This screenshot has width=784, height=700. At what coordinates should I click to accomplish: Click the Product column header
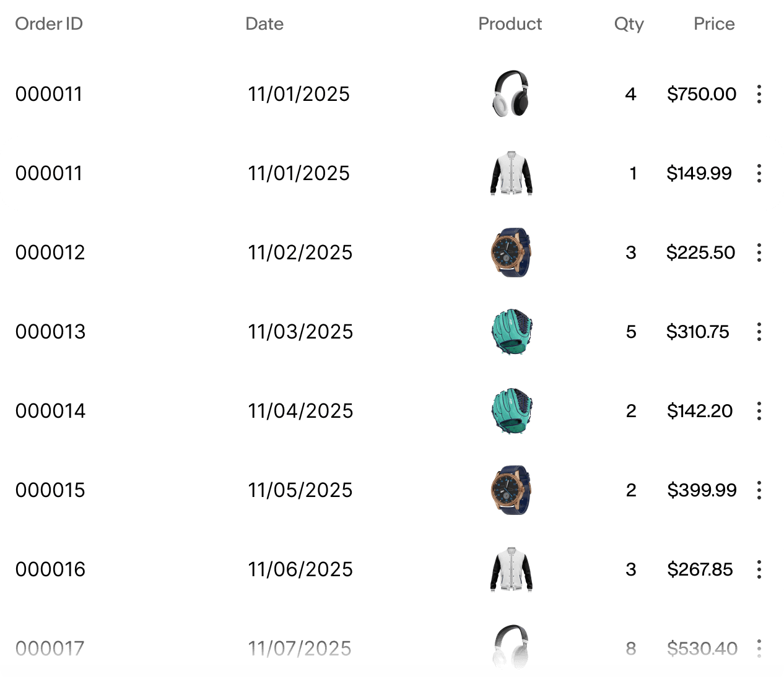(510, 24)
